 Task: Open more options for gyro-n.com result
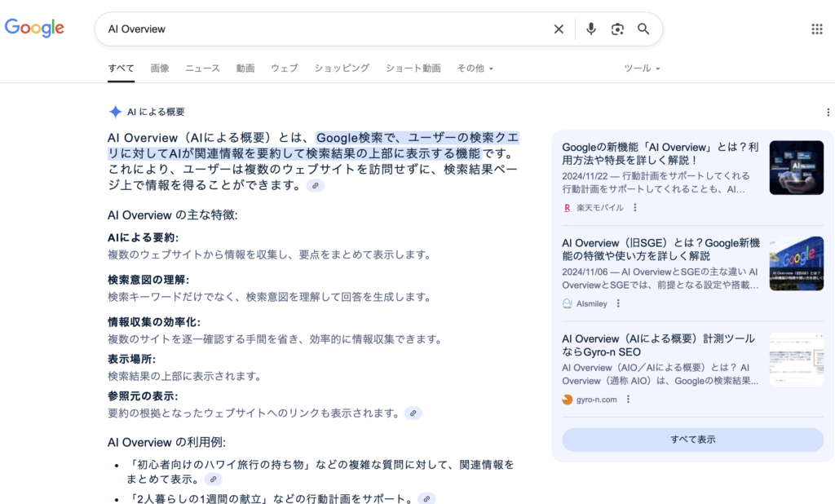[629, 400]
